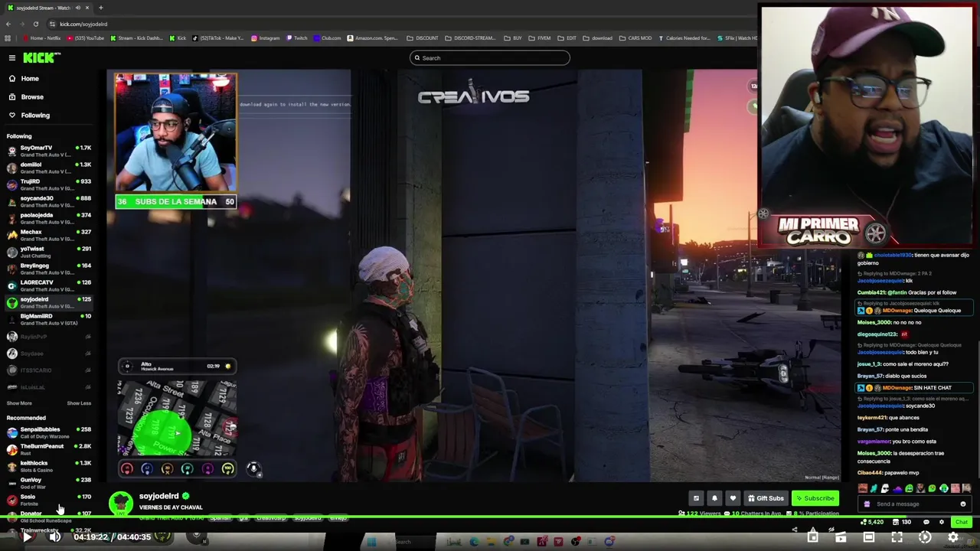Open TrujiRD channel in Following list
Screen dimensions: 980x551
click(x=48, y=184)
